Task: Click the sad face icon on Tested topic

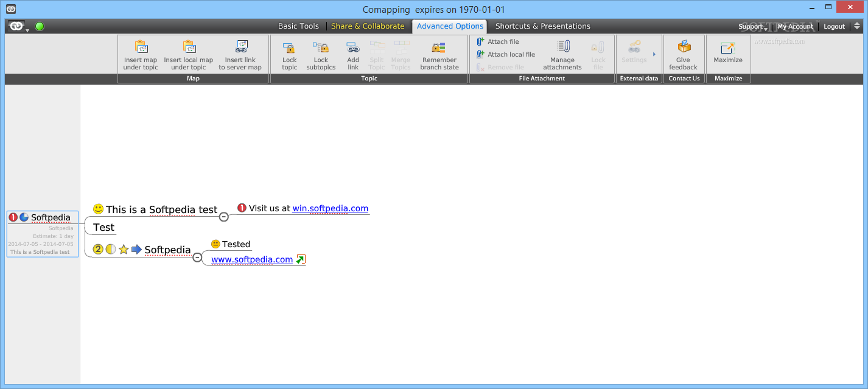Action: click(215, 244)
